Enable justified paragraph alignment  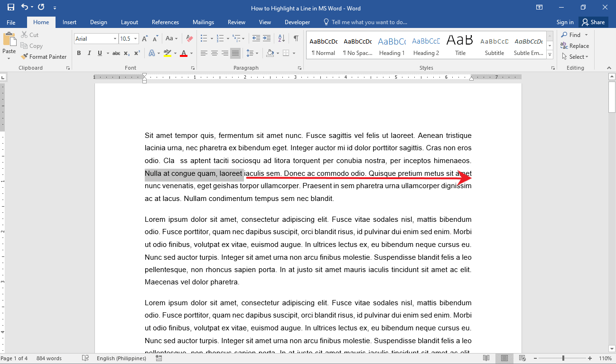235,53
